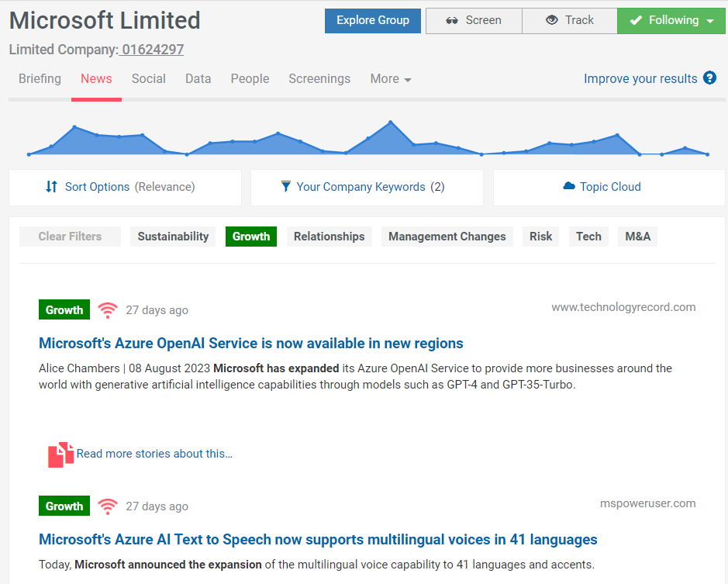Image resolution: width=728 pixels, height=584 pixels.
Task: Click the red documents icon
Action: pyautogui.click(x=60, y=454)
